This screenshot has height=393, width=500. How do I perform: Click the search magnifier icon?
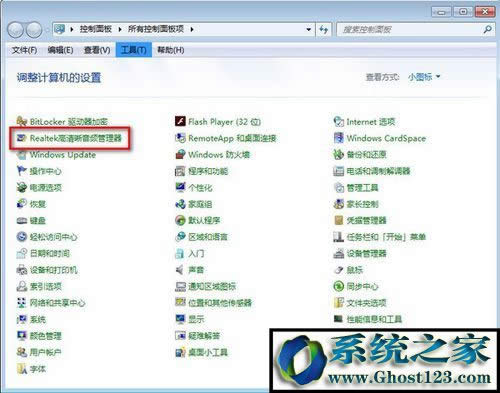[x=487, y=29]
